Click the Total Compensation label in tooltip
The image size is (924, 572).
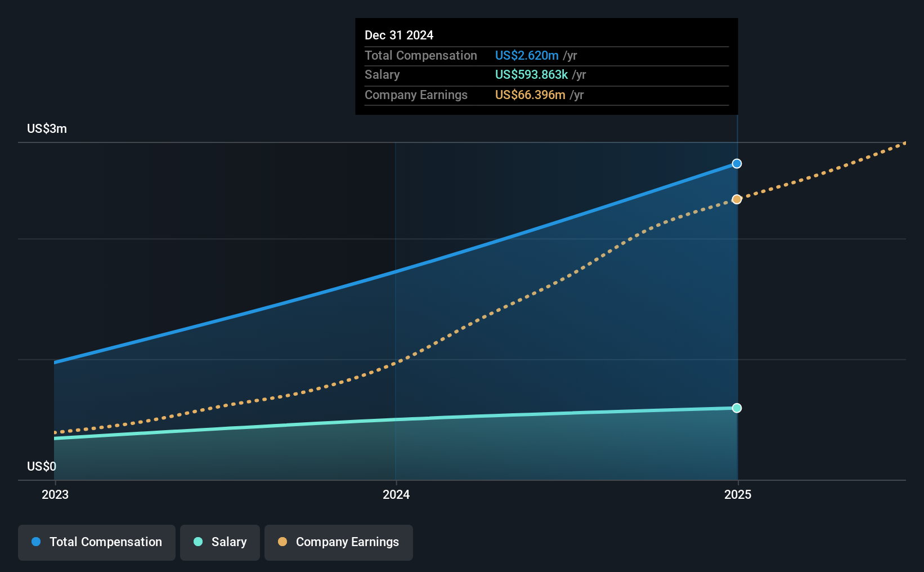pos(421,55)
